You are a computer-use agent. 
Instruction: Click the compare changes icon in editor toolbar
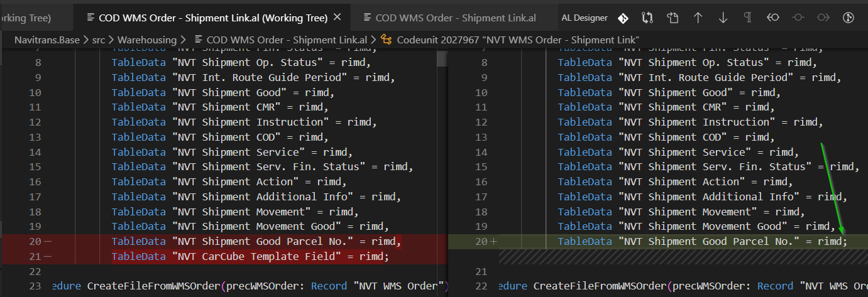pyautogui.click(x=648, y=18)
